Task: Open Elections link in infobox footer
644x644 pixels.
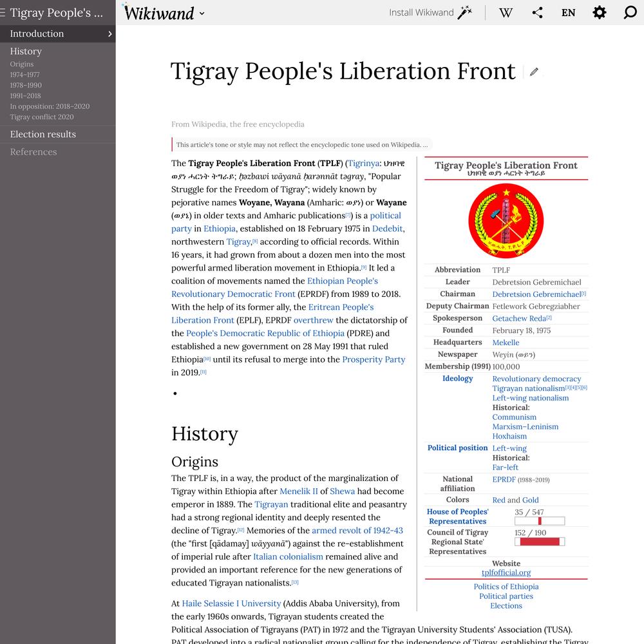Action: [506, 605]
